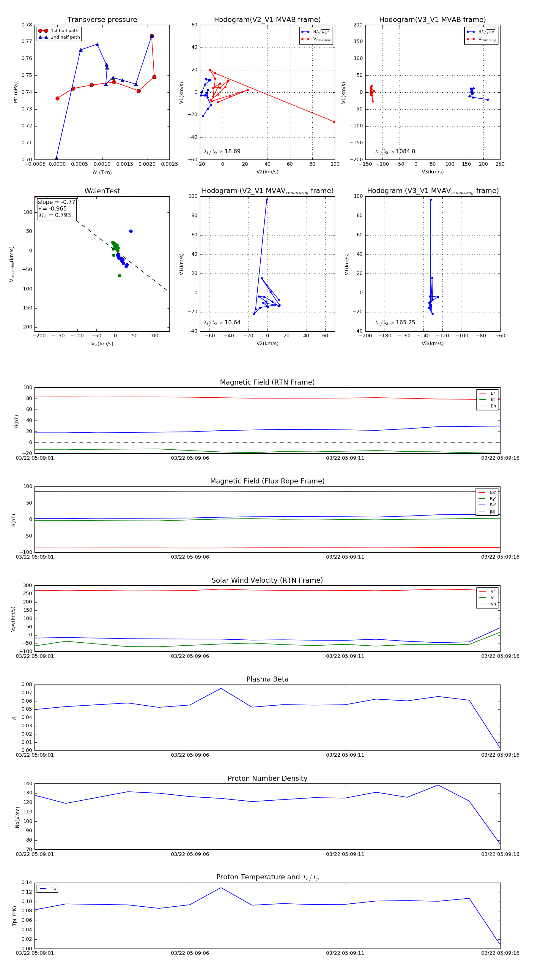Click the 'Proton Number Density' title

point(267,778)
